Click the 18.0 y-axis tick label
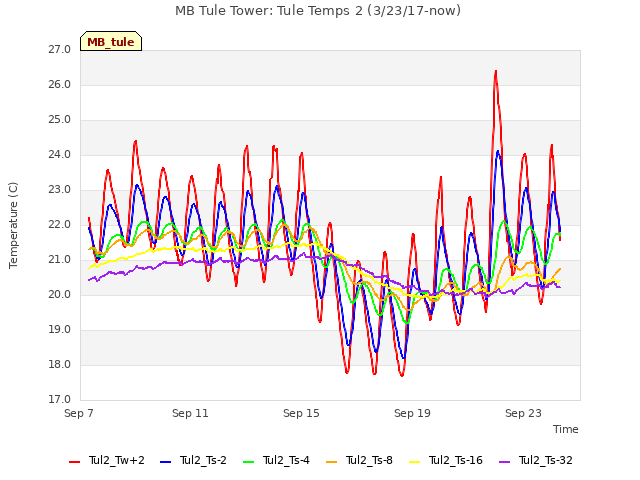Viewport: 640px width, 480px height. 60,364
